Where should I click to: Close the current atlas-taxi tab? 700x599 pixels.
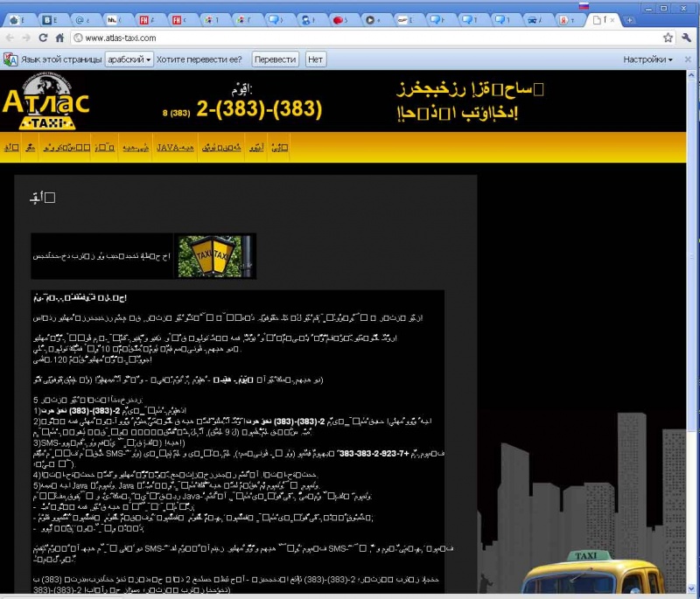tap(612, 20)
